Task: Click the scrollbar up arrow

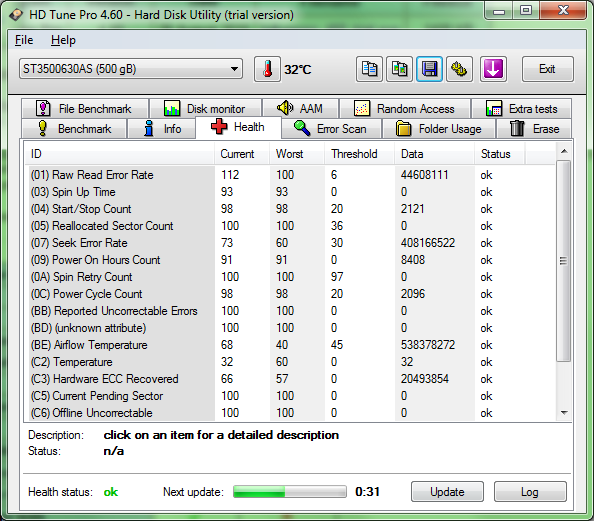Action: pyautogui.click(x=564, y=151)
